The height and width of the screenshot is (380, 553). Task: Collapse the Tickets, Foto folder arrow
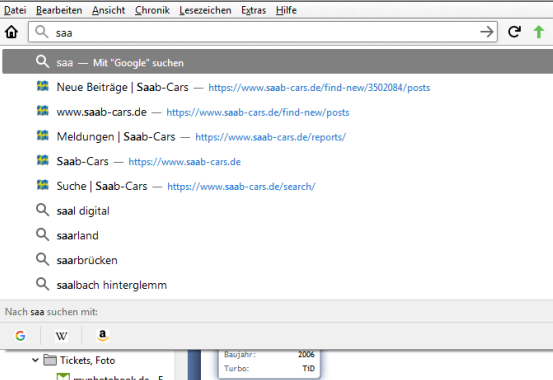(x=35, y=360)
